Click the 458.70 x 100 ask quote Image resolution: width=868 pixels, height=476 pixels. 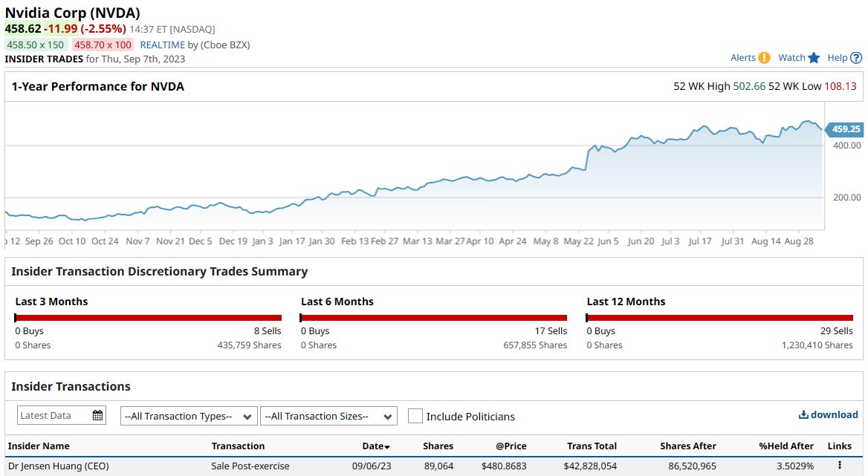click(x=103, y=45)
